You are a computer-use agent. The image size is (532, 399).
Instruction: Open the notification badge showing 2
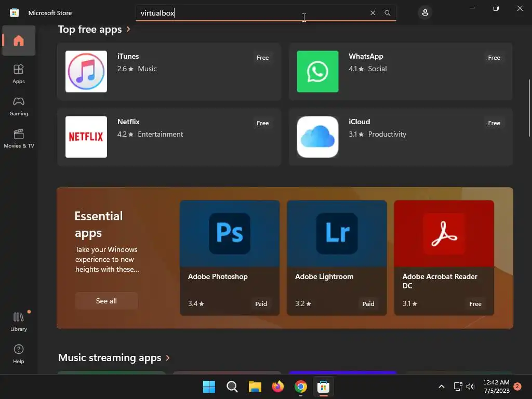pyautogui.click(x=517, y=387)
